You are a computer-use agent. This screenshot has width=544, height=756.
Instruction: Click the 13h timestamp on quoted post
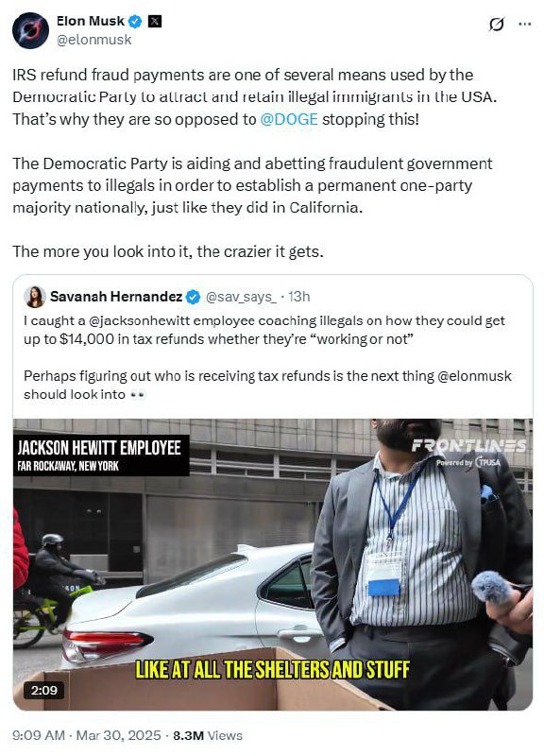point(298,297)
